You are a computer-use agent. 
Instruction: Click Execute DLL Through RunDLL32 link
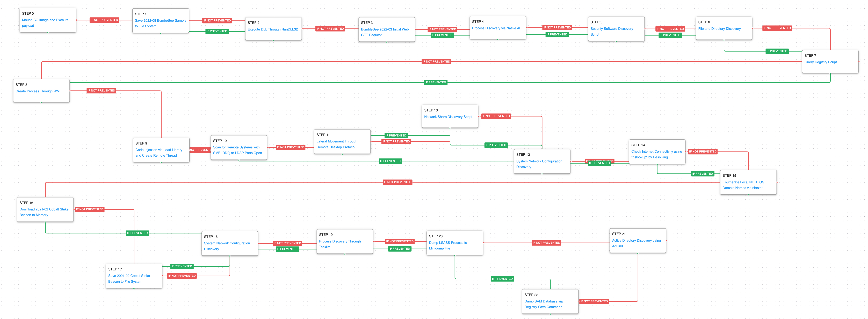coord(273,29)
